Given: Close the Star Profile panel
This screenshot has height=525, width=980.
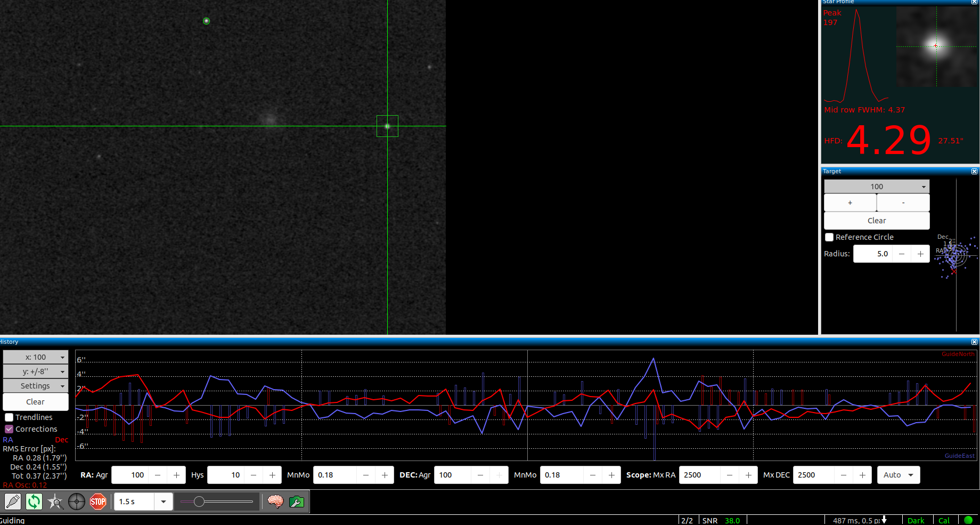Looking at the screenshot, I should coord(974,2).
